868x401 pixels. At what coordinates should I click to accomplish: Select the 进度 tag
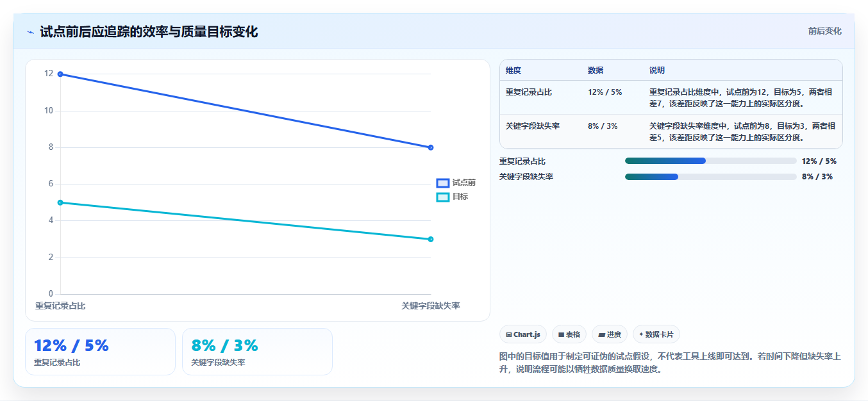pyautogui.click(x=610, y=334)
